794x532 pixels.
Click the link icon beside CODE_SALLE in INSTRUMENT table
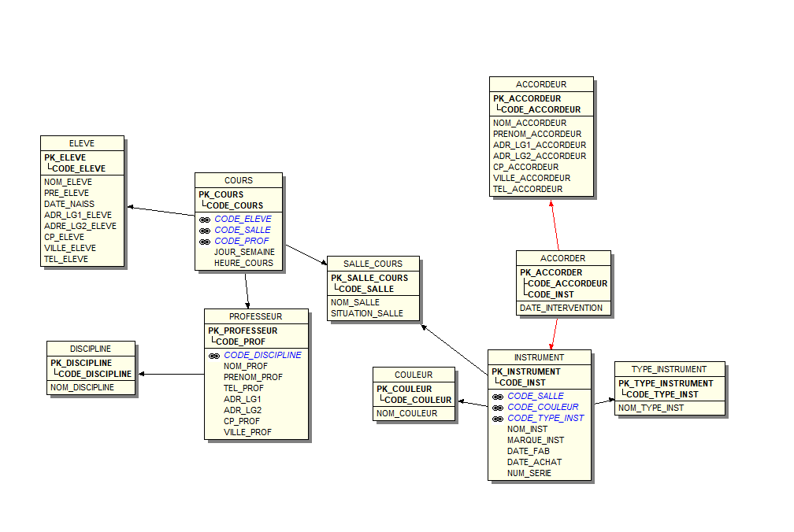point(497,396)
